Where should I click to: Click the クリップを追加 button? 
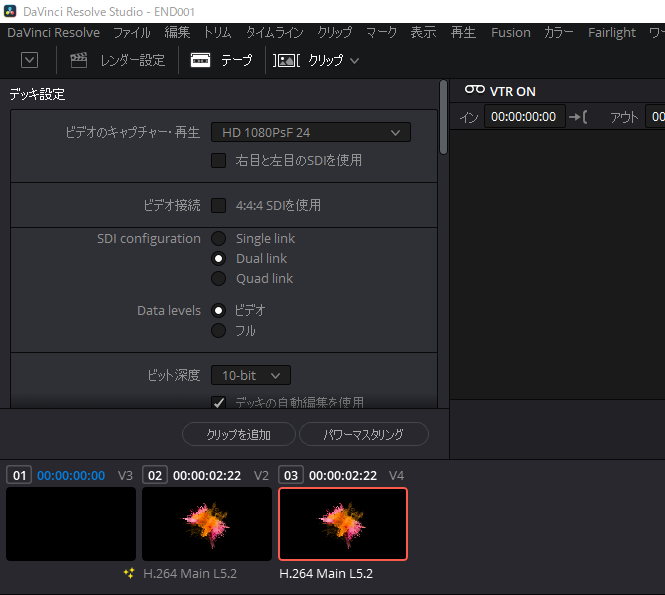click(x=239, y=434)
